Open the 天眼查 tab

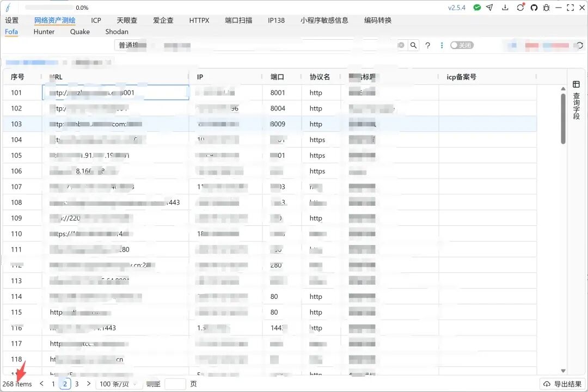click(x=127, y=20)
